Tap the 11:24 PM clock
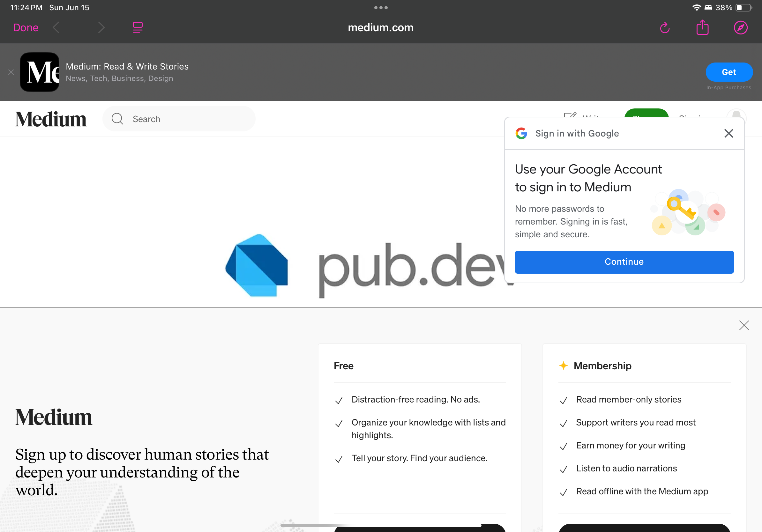Image resolution: width=762 pixels, height=532 pixels. click(x=26, y=7)
